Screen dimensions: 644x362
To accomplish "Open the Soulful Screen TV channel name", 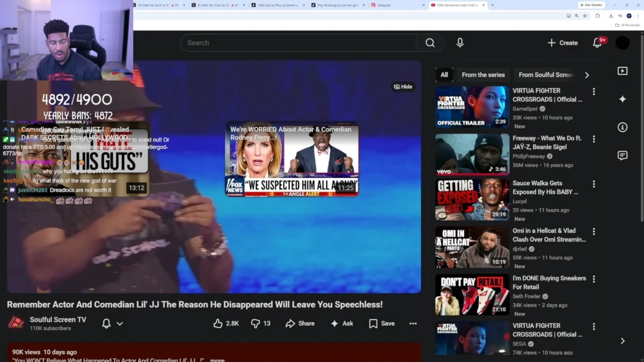I will click(58, 320).
